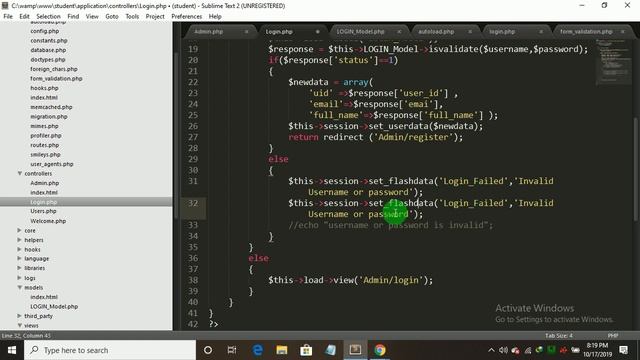Click Line 32, Column 45 status text
The image size is (640, 360).
click(x=26, y=336)
